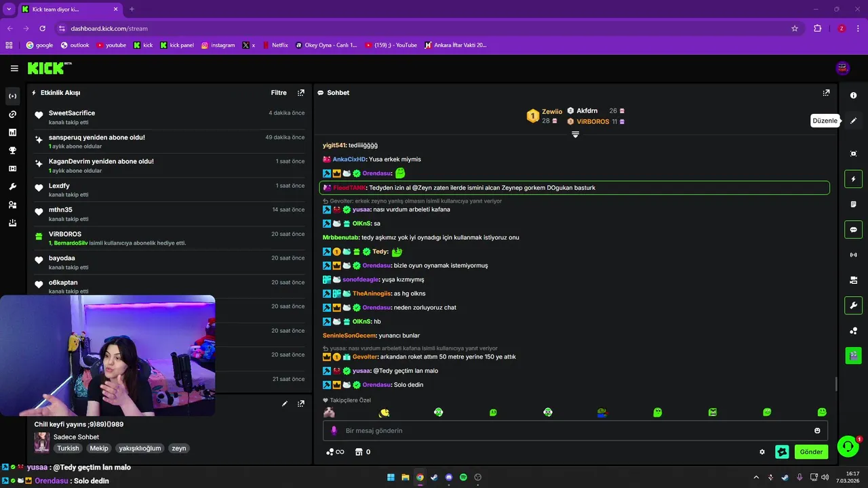Open the gift shop counter icon showing 0
This screenshot has height=488, width=868.
(363, 452)
